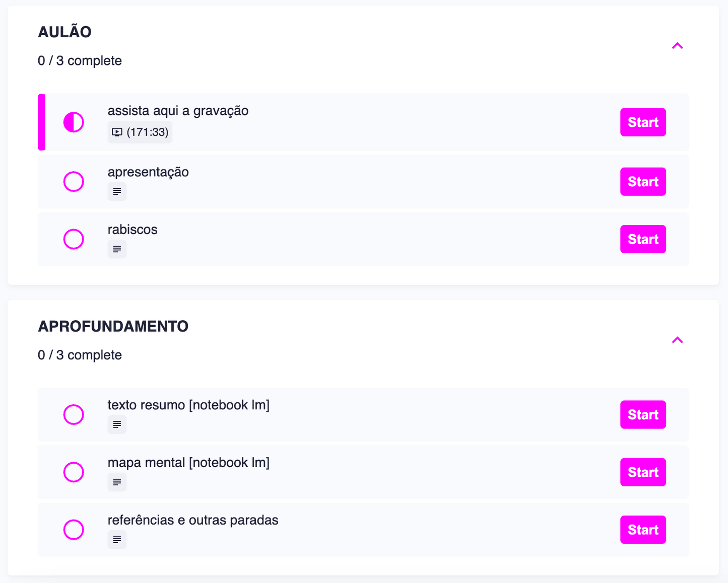The height and width of the screenshot is (583, 728).
Task: Click the text icon under rabiscos
Action: [117, 249]
